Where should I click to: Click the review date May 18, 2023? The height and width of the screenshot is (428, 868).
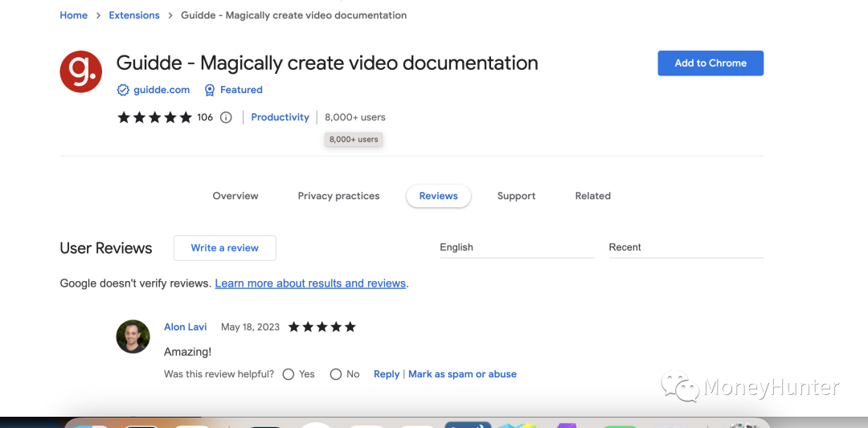click(x=250, y=327)
